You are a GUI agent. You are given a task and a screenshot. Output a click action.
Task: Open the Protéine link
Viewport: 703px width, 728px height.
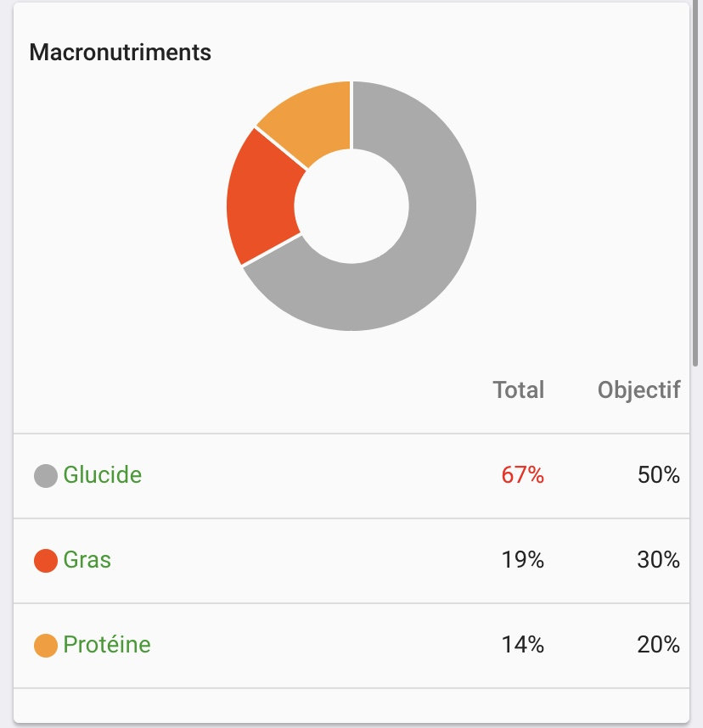coord(106,645)
